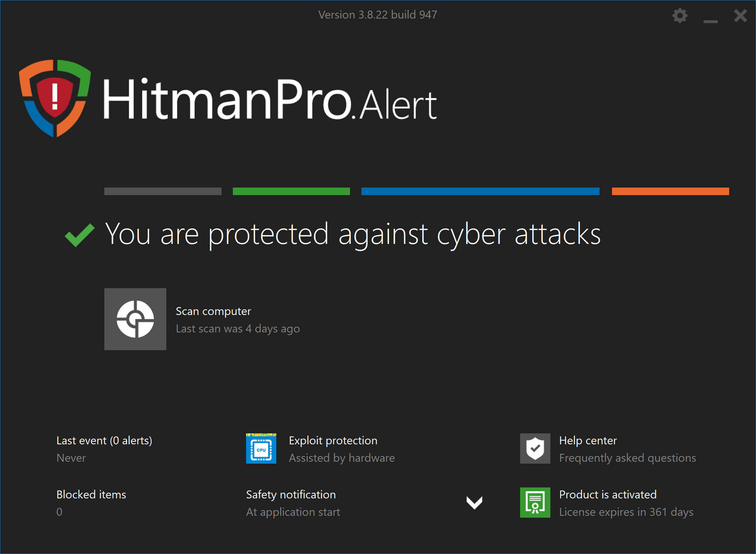756x554 pixels.
Task: Click the HitmanPro.Alert shield logo
Action: click(55, 98)
